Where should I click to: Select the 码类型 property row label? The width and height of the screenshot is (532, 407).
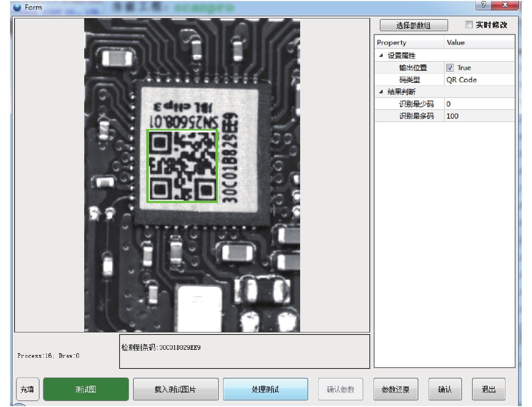(x=410, y=80)
